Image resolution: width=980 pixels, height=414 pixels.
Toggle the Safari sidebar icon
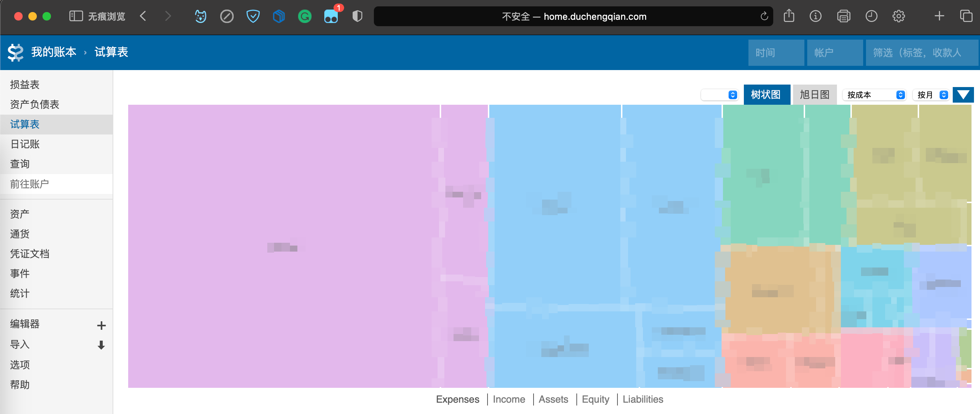click(76, 16)
